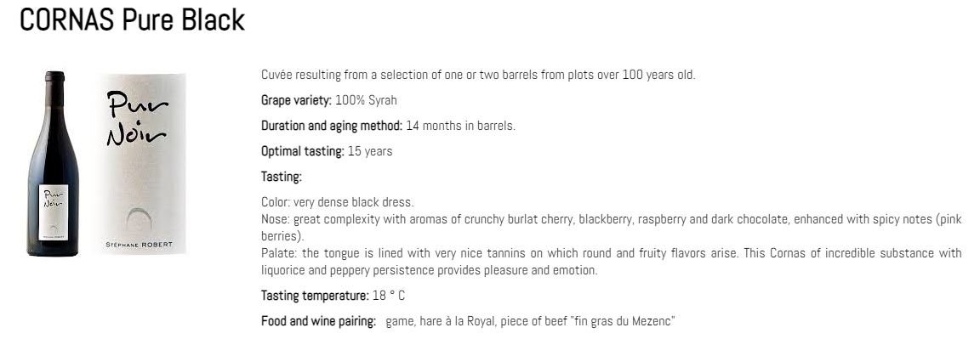980x350 pixels.
Task: Click the 100% Syrah text
Action: coord(366,100)
